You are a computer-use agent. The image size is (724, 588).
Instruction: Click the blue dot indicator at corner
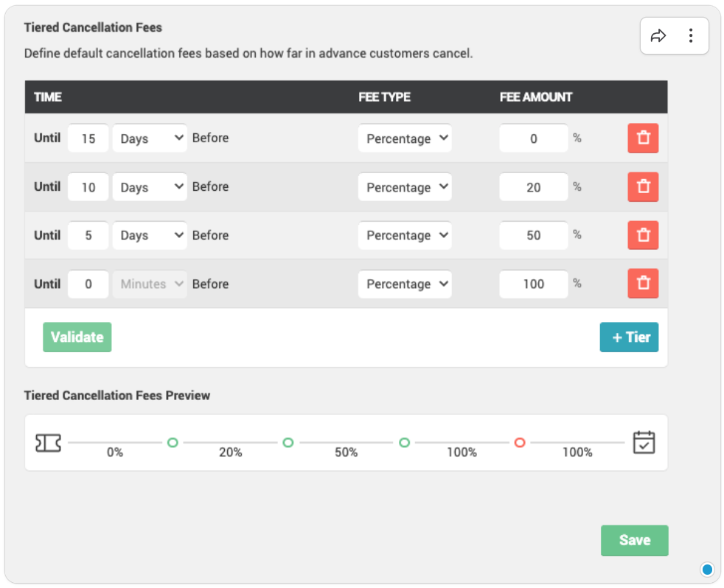[707, 570]
